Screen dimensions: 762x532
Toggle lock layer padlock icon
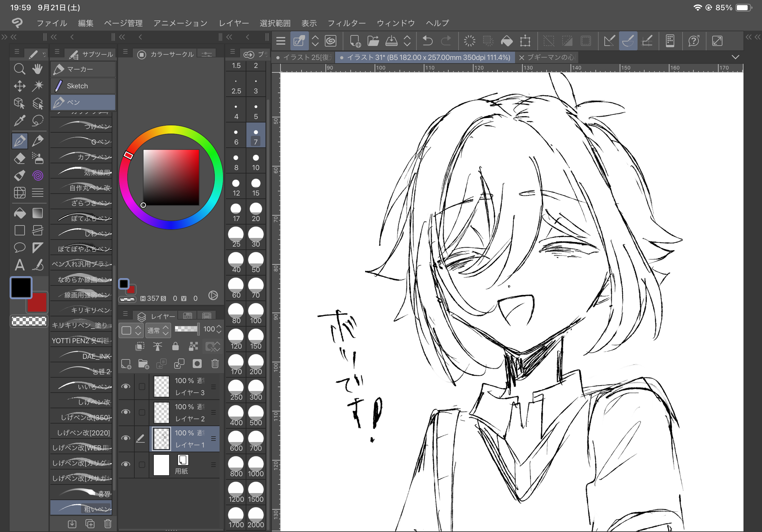coord(176,347)
